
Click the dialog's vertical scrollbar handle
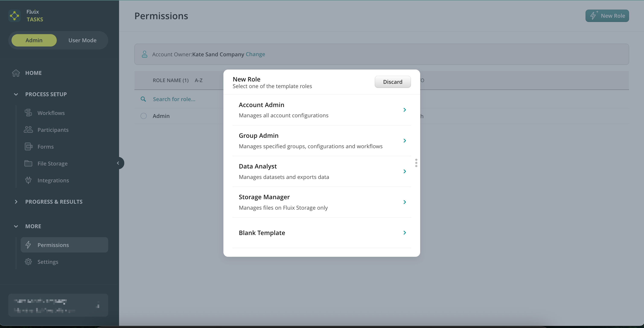[x=416, y=163]
